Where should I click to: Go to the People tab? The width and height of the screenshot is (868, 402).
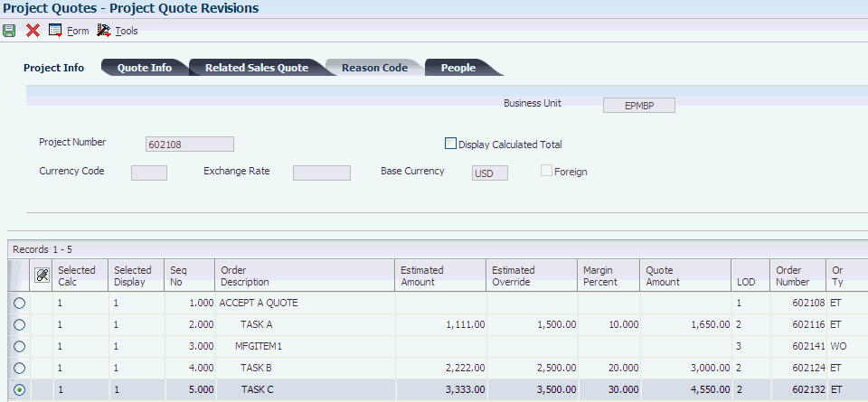(458, 68)
